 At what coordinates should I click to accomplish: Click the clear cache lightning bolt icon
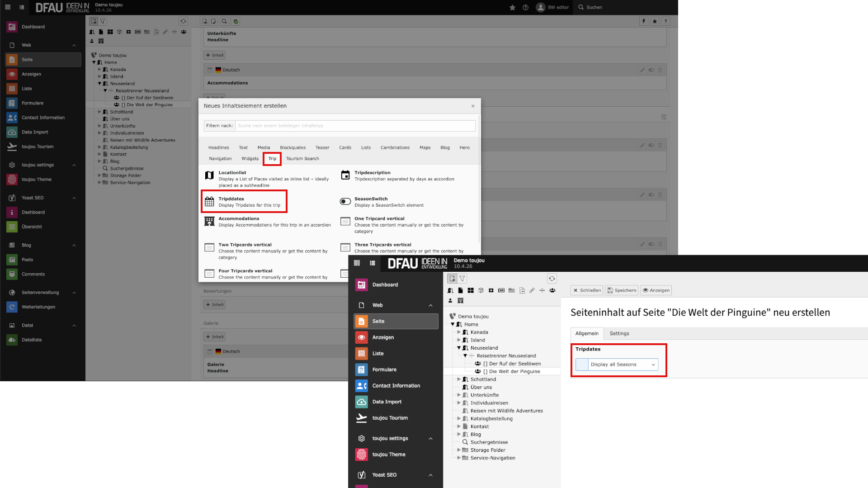click(644, 21)
